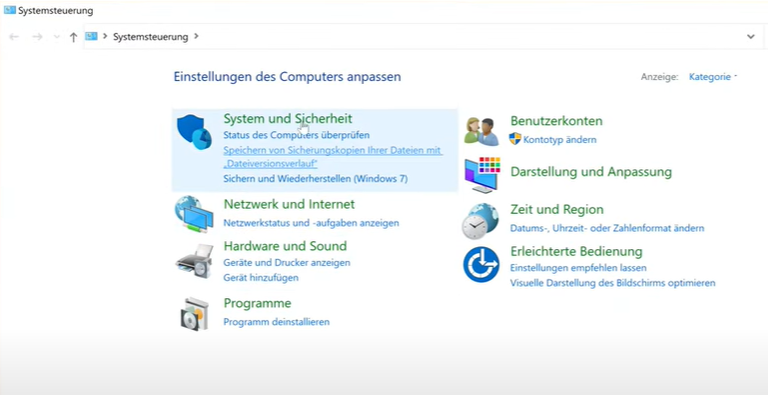
Task: Click Kontotyp ändern link
Action: tap(559, 140)
